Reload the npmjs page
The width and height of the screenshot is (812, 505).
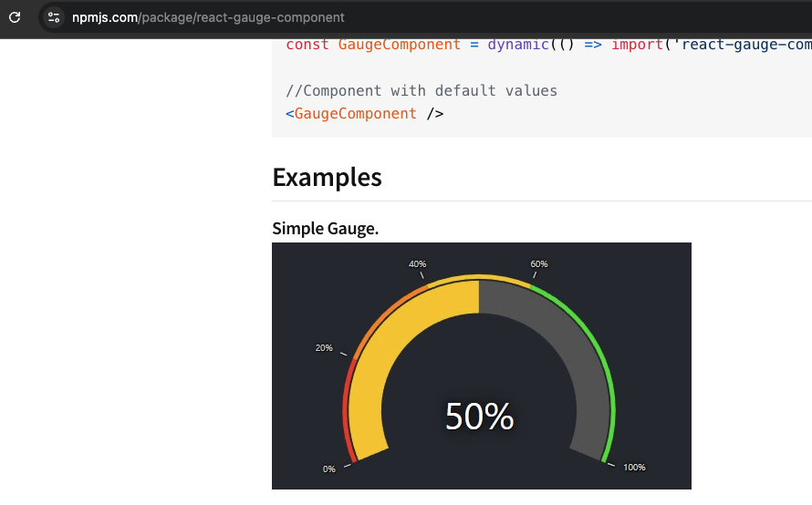(x=15, y=16)
